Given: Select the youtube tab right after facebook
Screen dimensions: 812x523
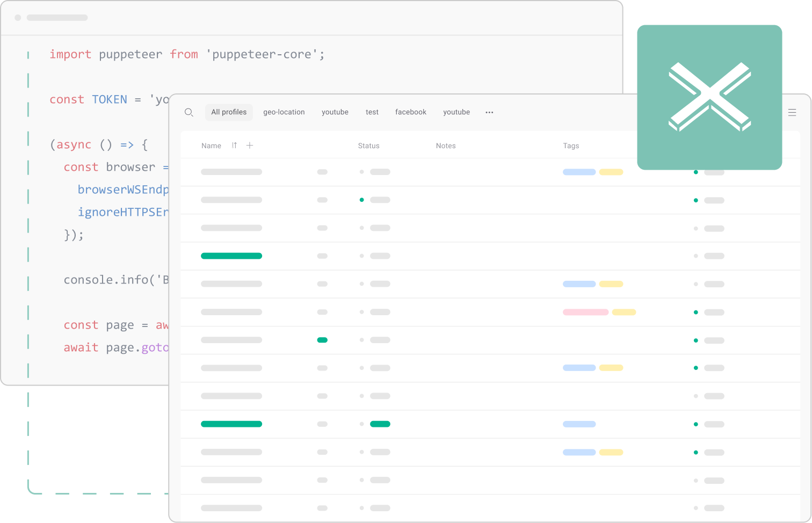Looking at the screenshot, I should (456, 112).
